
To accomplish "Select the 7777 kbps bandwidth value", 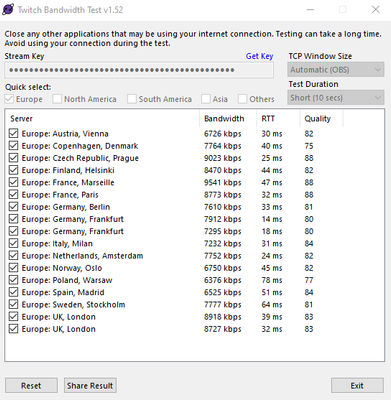I will [x=223, y=305].
